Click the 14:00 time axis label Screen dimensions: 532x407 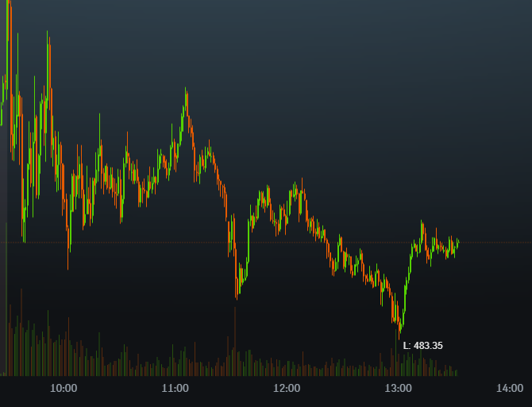tap(510, 388)
